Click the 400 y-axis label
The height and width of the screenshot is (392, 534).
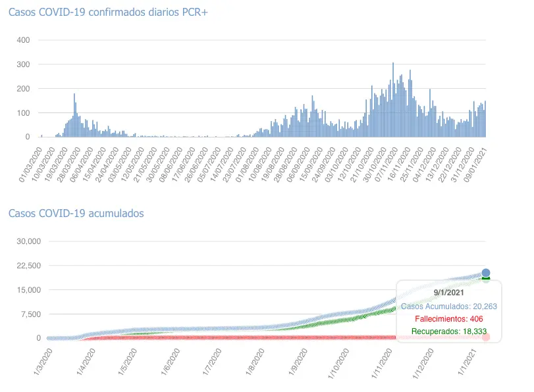(24, 40)
